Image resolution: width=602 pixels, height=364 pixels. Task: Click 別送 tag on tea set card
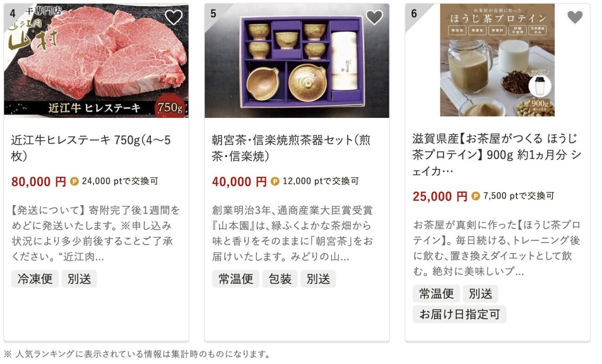coord(318,279)
